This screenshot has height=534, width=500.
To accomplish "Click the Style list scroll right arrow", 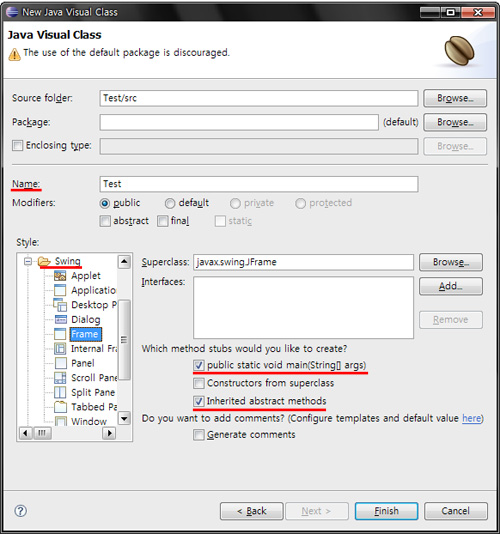I will click(109, 433).
